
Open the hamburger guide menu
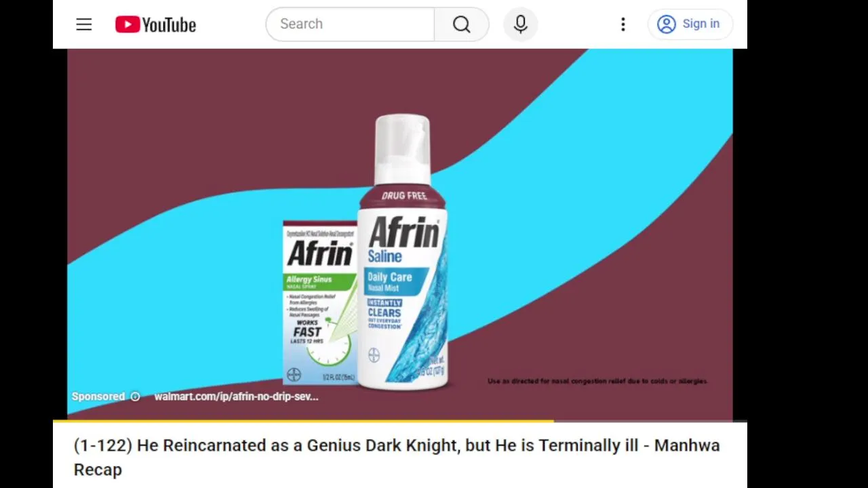(83, 24)
